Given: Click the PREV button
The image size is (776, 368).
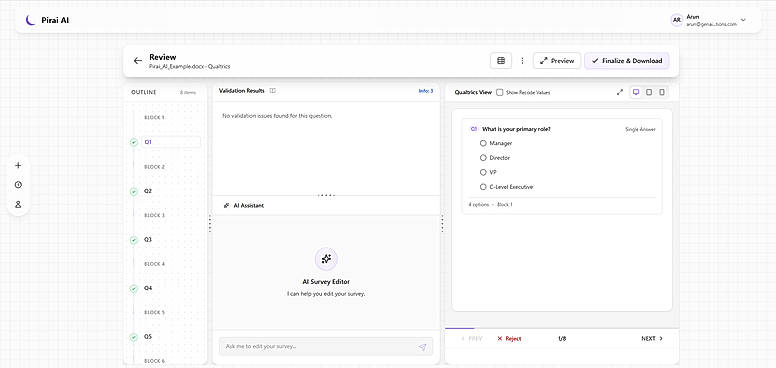Looking at the screenshot, I should click(472, 338).
